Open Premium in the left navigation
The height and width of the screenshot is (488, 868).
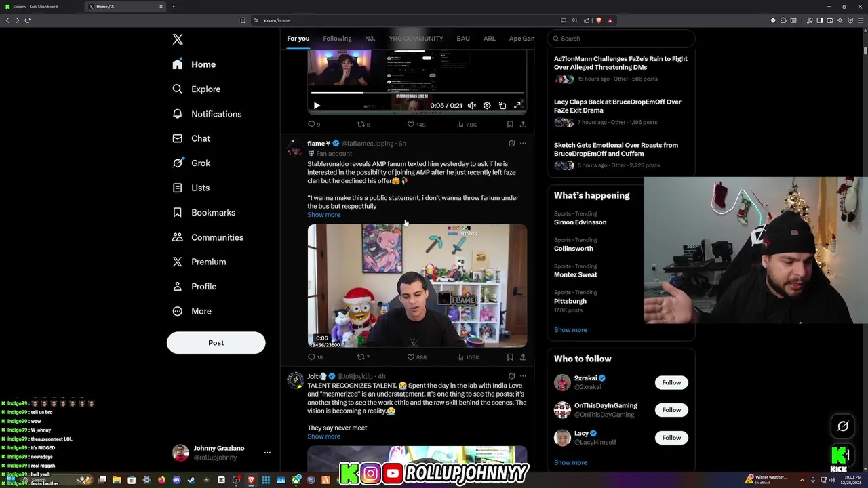coord(199,262)
